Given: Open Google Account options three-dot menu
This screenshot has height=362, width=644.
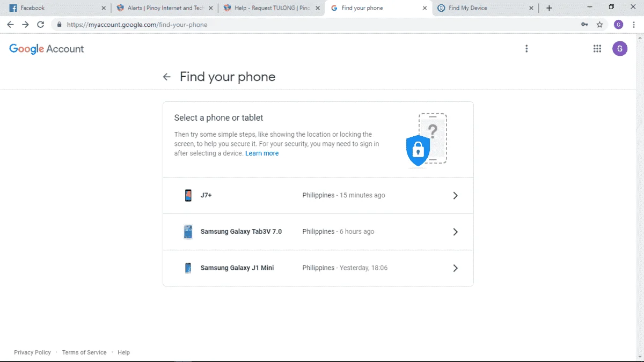Looking at the screenshot, I should pos(526,49).
